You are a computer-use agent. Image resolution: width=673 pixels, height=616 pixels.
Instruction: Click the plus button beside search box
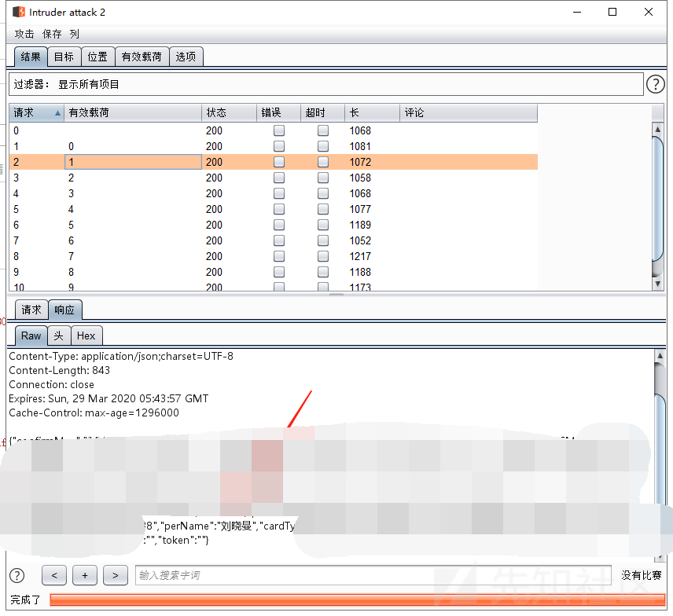[85, 575]
